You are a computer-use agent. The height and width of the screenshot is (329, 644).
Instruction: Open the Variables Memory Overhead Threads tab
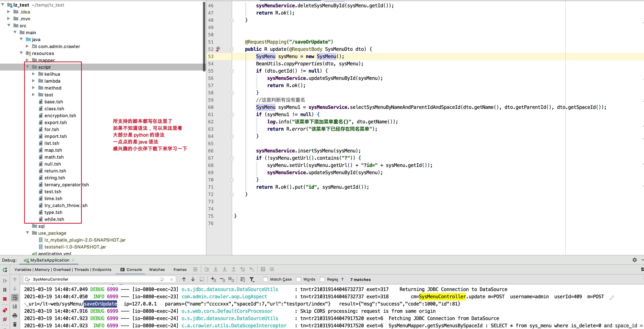pyautogui.click(x=63, y=269)
